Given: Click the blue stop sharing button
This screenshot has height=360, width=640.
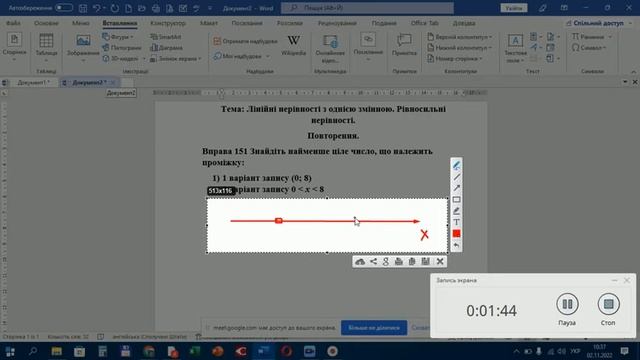Looking at the screenshot, I should click(374, 328).
